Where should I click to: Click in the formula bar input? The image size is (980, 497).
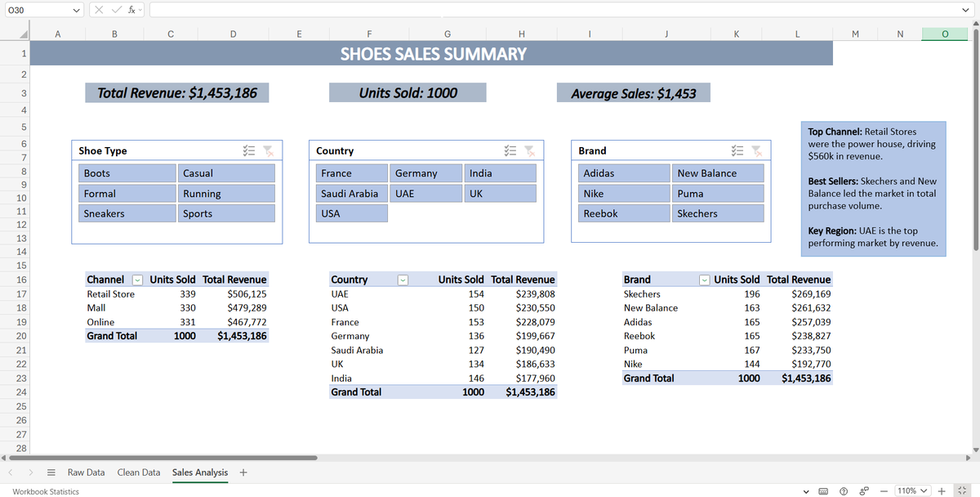[554, 10]
